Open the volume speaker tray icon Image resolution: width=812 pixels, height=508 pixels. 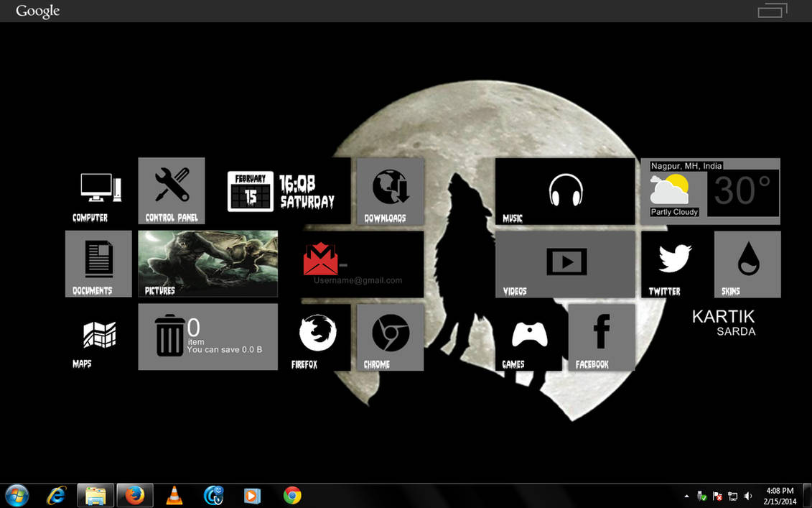[x=748, y=496]
